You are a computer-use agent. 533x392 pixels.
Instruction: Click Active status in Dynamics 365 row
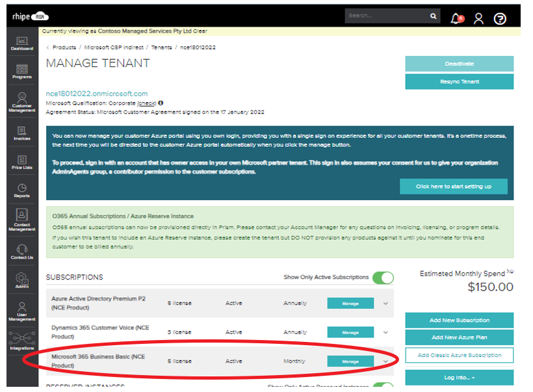pos(234,332)
